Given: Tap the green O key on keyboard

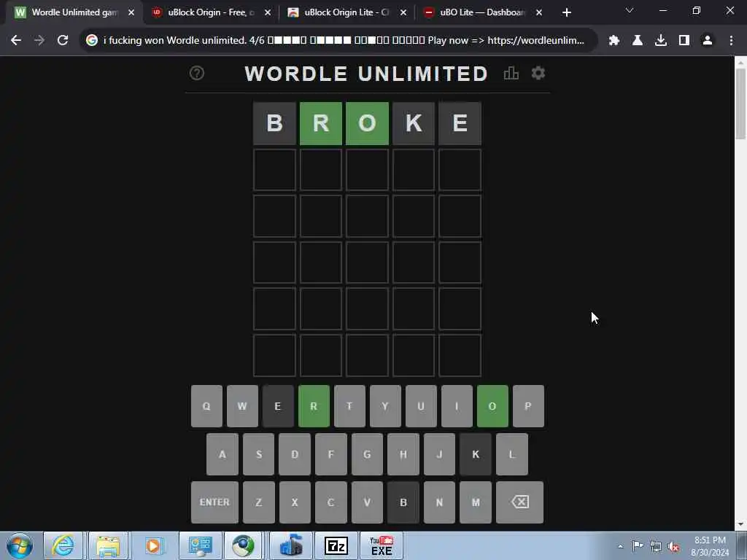Looking at the screenshot, I should [492, 406].
